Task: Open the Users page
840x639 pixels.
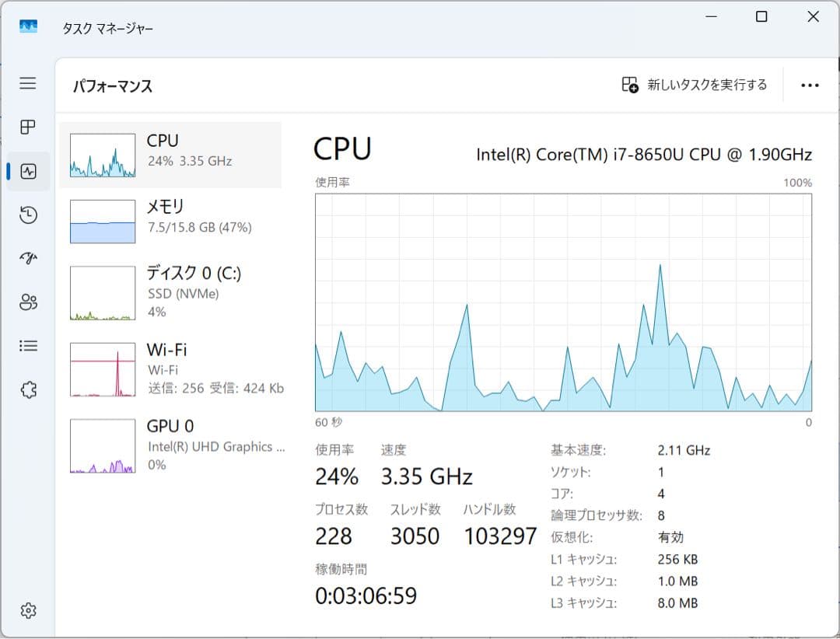Action: [x=28, y=302]
